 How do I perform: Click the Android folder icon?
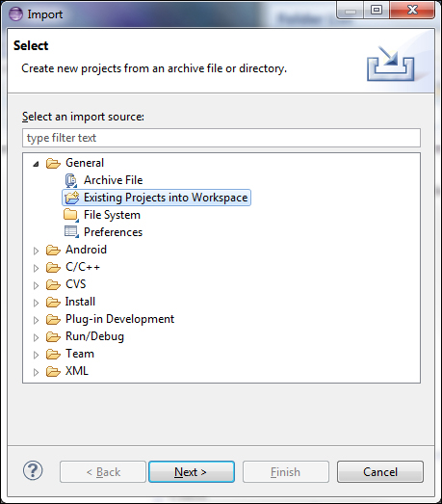coord(53,250)
